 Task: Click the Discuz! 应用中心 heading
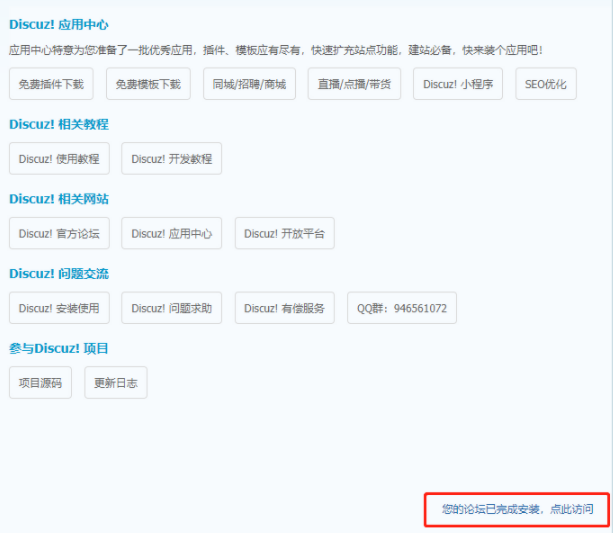59,25
